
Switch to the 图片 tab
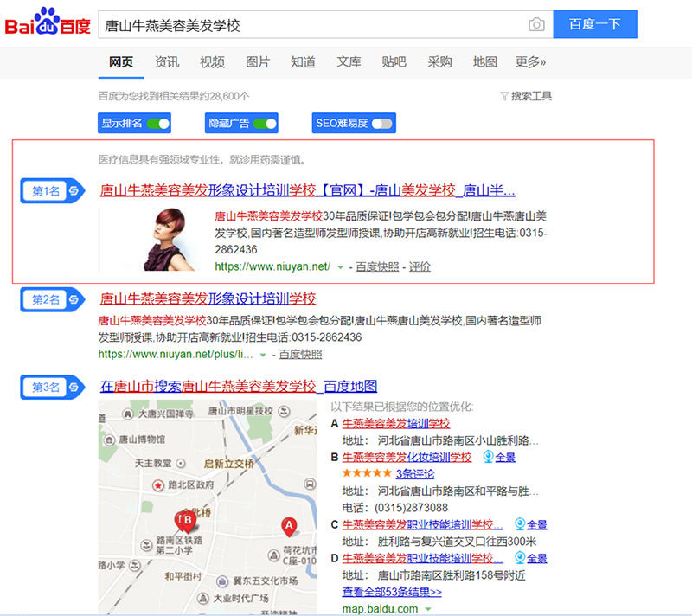point(258,61)
